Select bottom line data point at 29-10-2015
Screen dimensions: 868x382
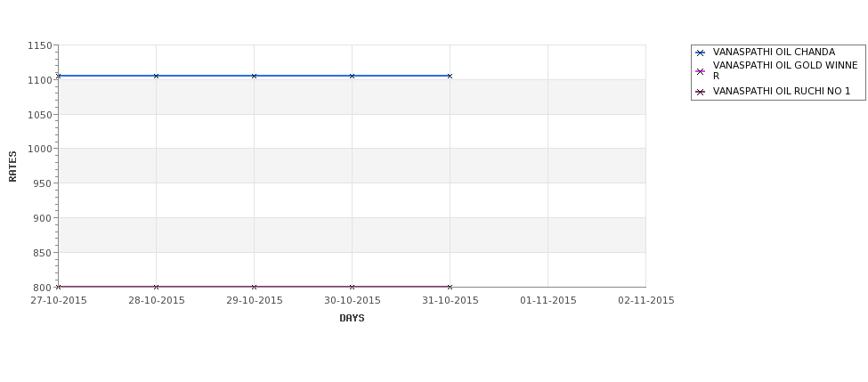pos(254,287)
